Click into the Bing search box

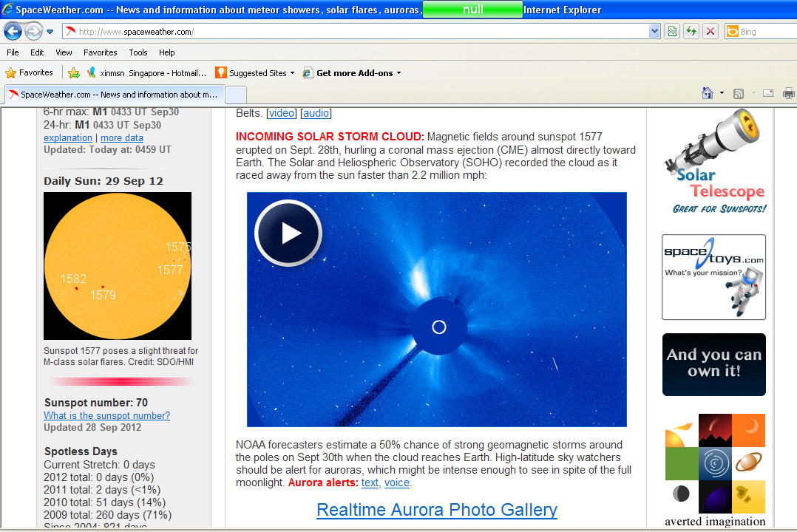[769, 32]
